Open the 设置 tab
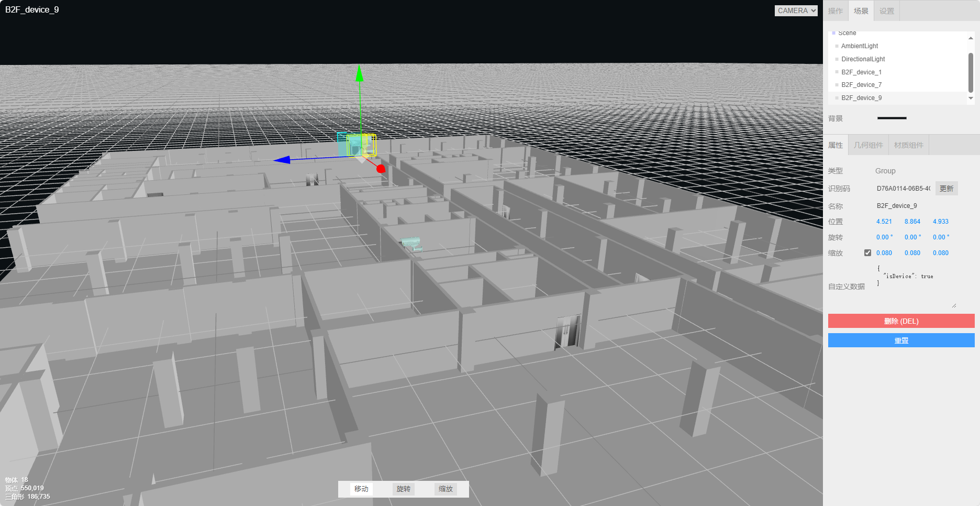 (x=887, y=11)
